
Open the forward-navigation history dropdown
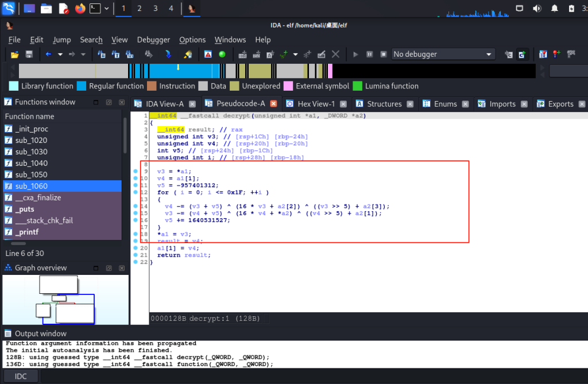[x=83, y=55]
